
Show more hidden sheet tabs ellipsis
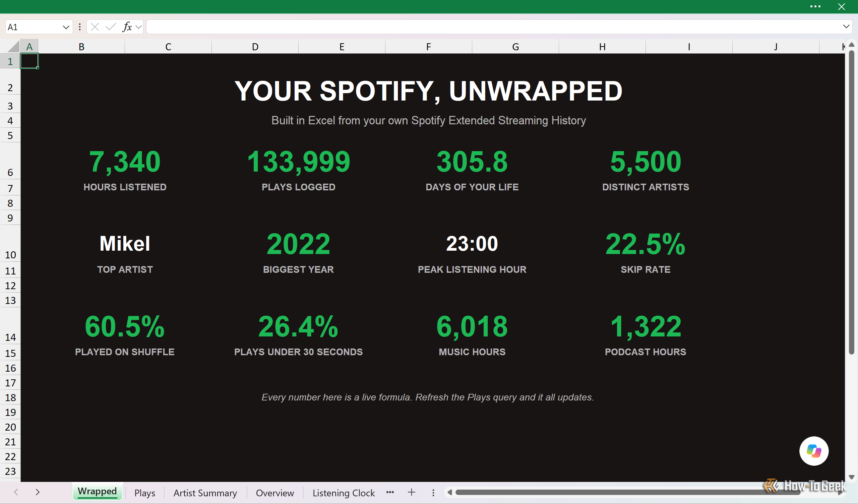(x=390, y=492)
